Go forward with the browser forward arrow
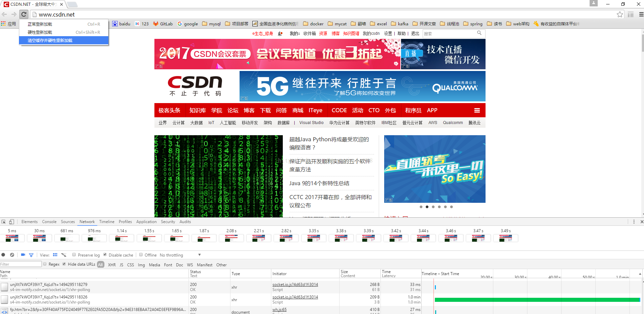 pos(14,14)
